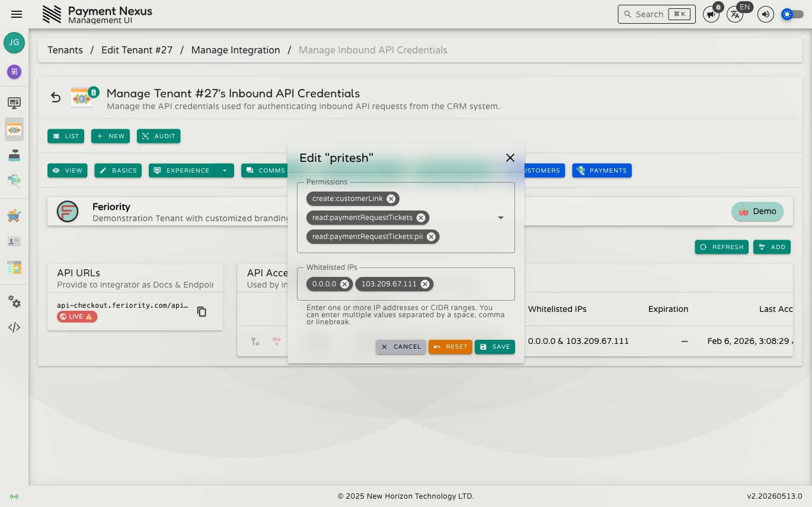The width and height of the screenshot is (812, 507).
Task: Save the credential changes
Action: click(495, 347)
